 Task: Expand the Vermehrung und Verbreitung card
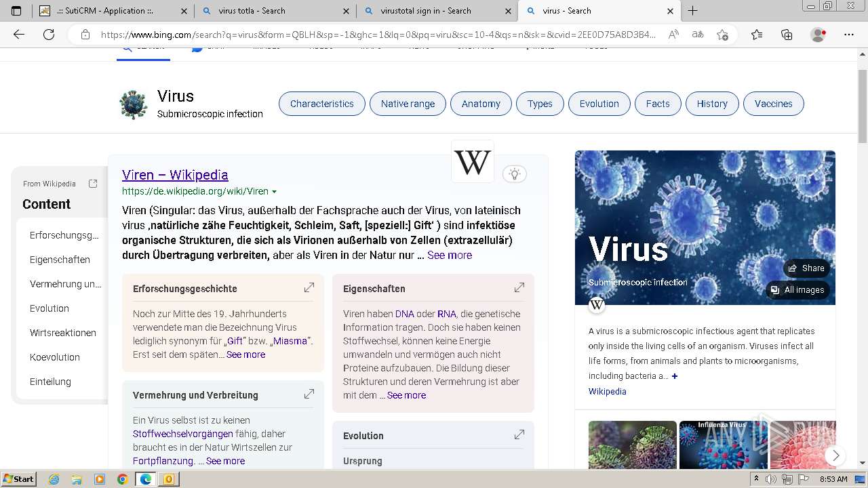coord(309,394)
